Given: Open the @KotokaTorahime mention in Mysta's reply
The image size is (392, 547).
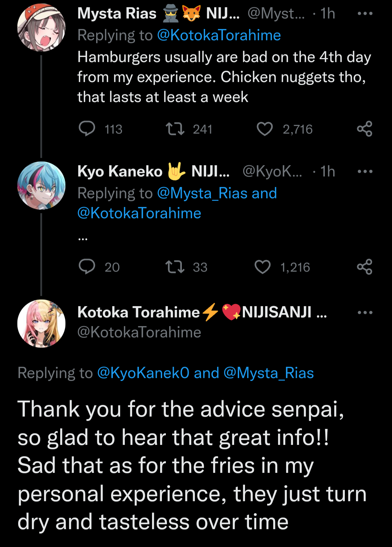Looking at the screenshot, I should point(219,35).
